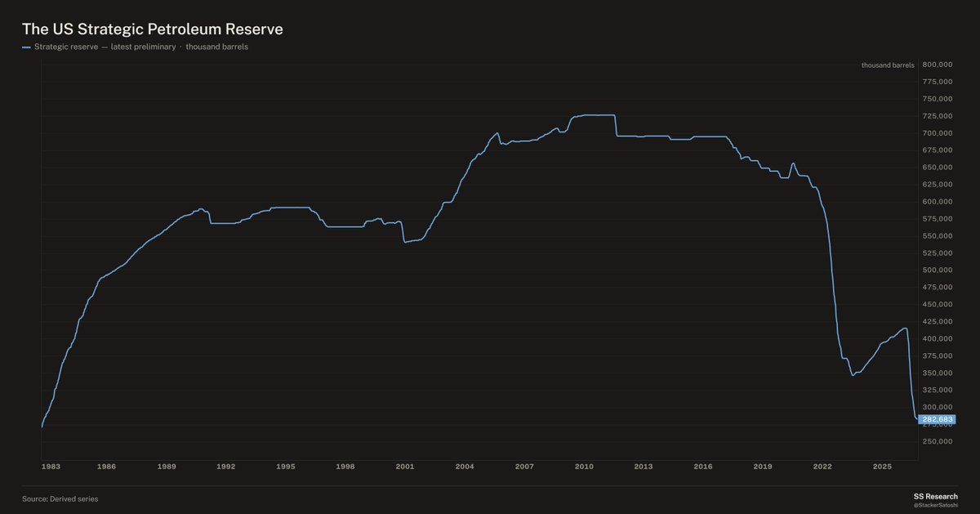Click the 2010 x-axis year label
The image size is (980, 514).
click(584, 467)
